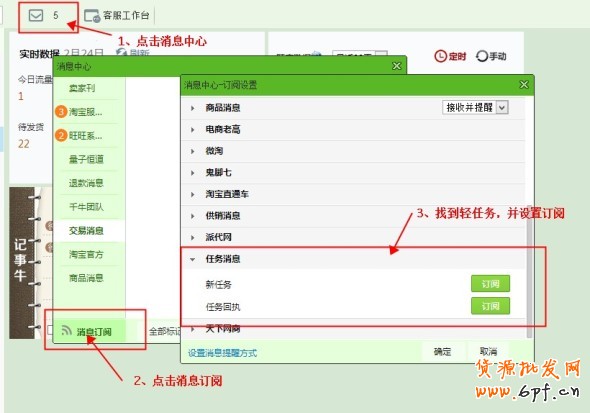
Task: Open the 设置消息提醒方式 link
Action: pyautogui.click(x=222, y=353)
